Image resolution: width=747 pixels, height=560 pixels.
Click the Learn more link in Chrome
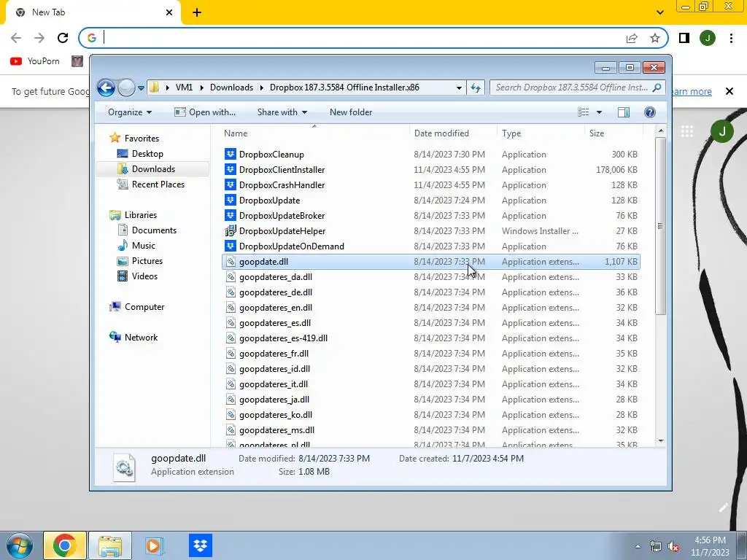[x=690, y=91]
